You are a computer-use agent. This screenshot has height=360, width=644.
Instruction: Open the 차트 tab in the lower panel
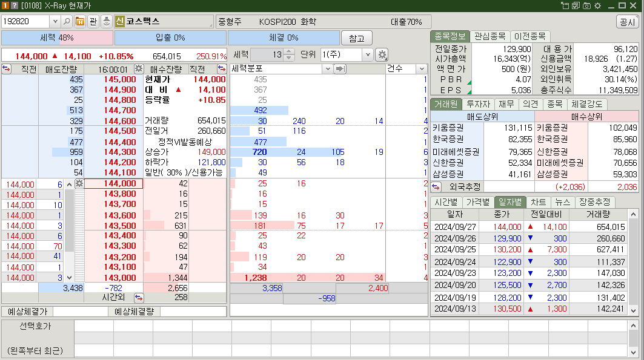tap(538, 202)
